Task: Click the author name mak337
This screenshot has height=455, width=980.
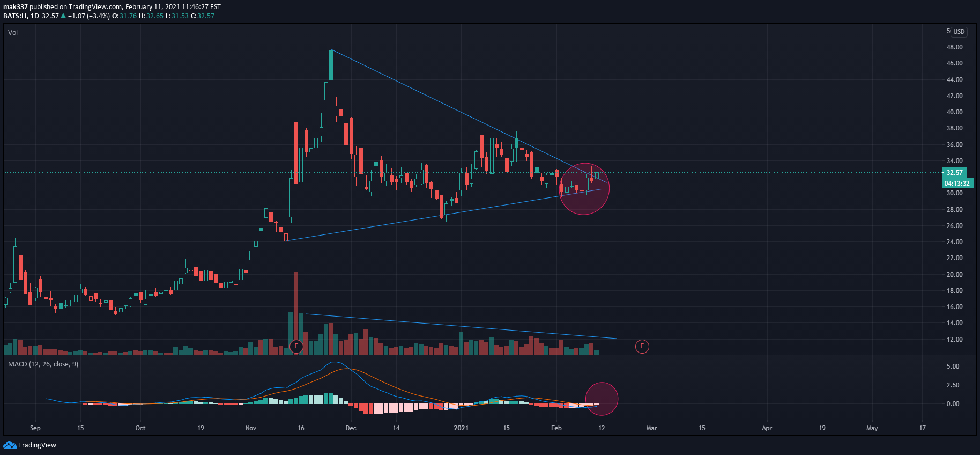Action: pyautogui.click(x=16, y=7)
